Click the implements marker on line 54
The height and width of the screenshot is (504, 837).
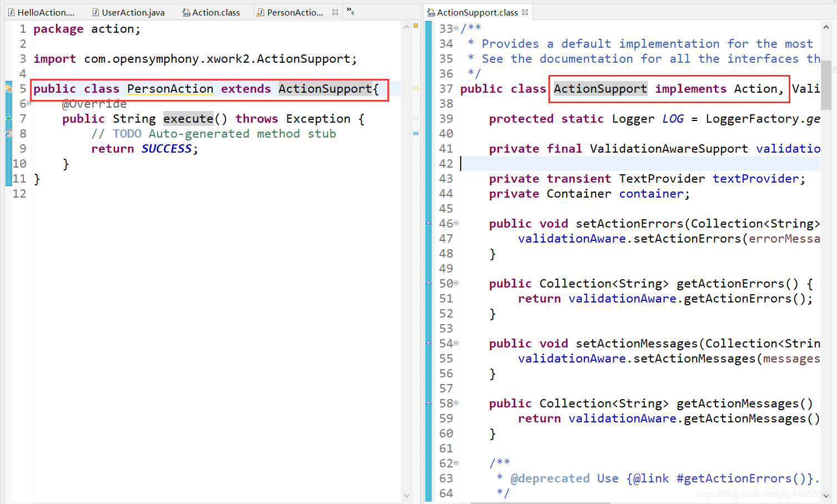coord(428,343)
